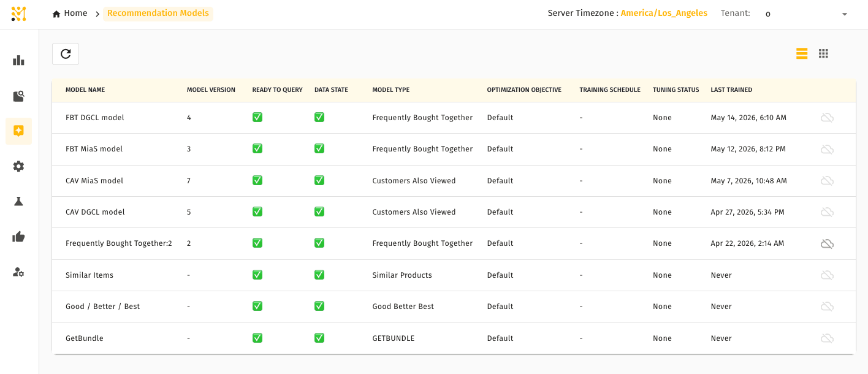This screenshot has width=868, height=374.
Task: Click Ready to Query checkmark for FBT MiaS model
Action: pos(257,148)
